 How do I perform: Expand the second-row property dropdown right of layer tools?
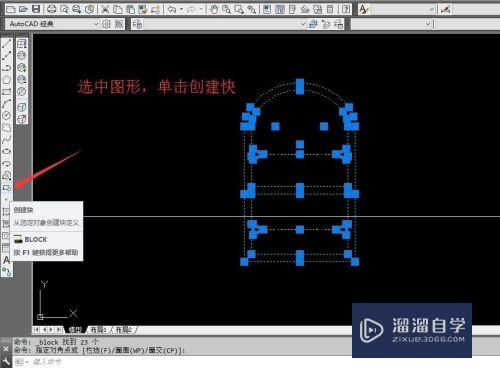(x=428, y=24)
